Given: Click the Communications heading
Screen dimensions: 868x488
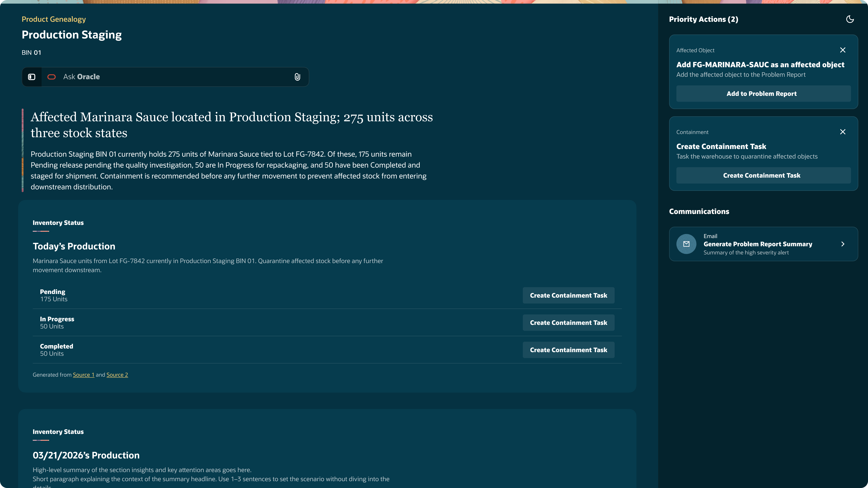Looking at the screenshot, I should coord(699,211).
